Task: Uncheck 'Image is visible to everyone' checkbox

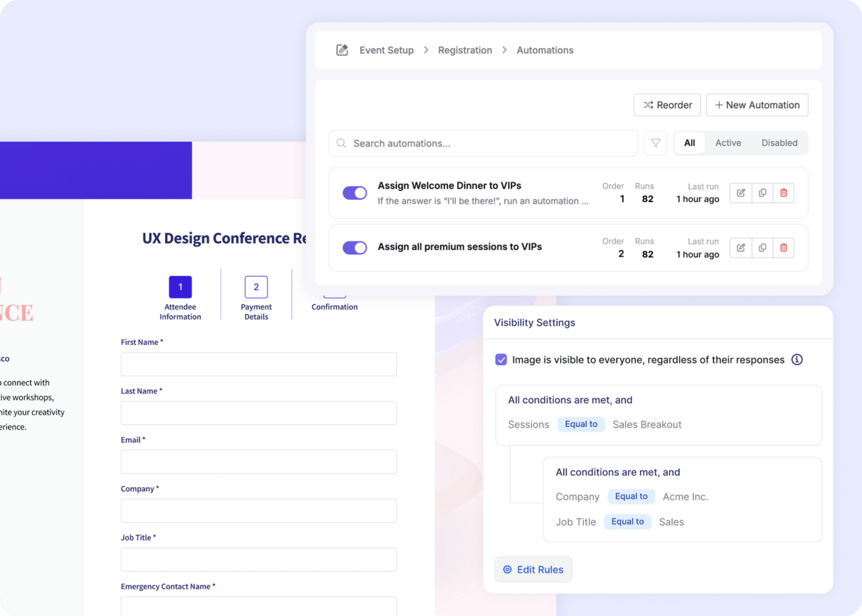Action: (x=501, y=359)
